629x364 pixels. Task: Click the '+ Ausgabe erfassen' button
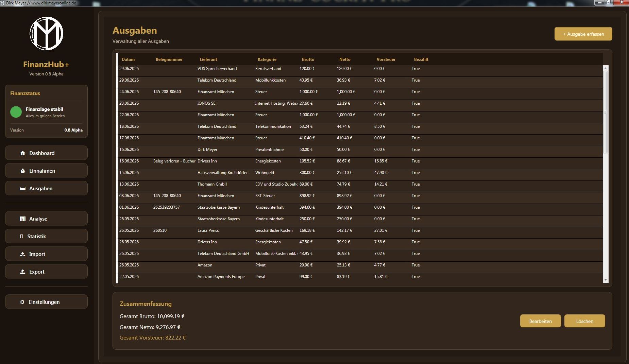pos(583,34)
